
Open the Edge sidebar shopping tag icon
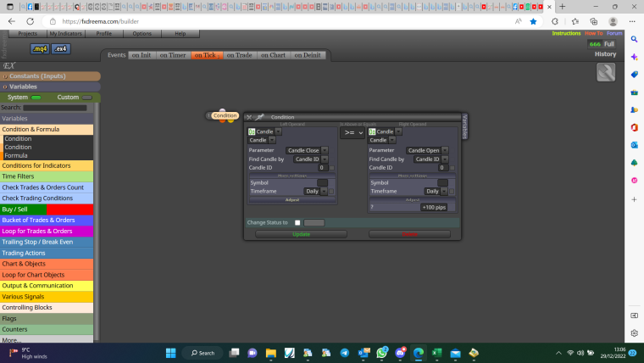634,75
